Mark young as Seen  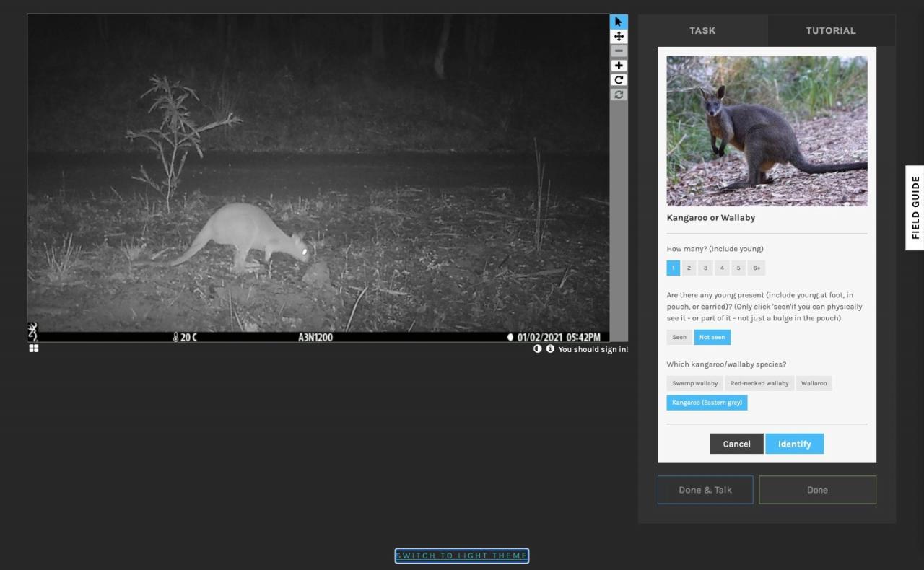tap(679, 337)
